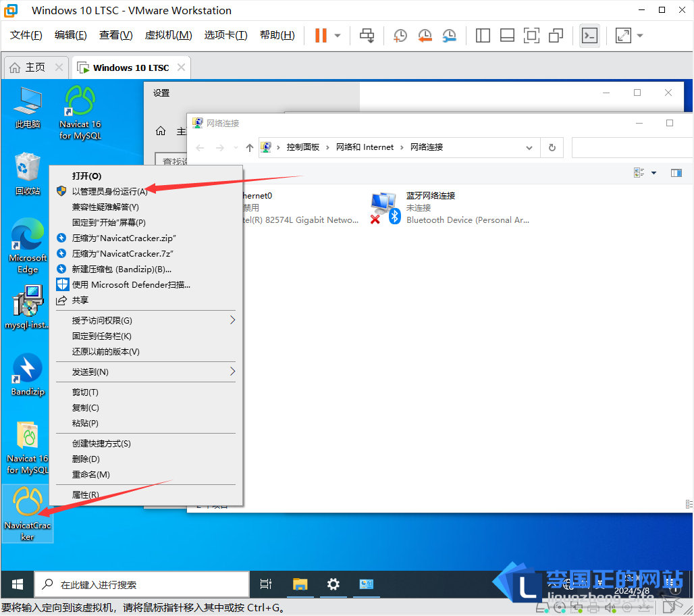Switch to VMware Unity mode icon
694x616 pixels.
click(x=556, y=35)
